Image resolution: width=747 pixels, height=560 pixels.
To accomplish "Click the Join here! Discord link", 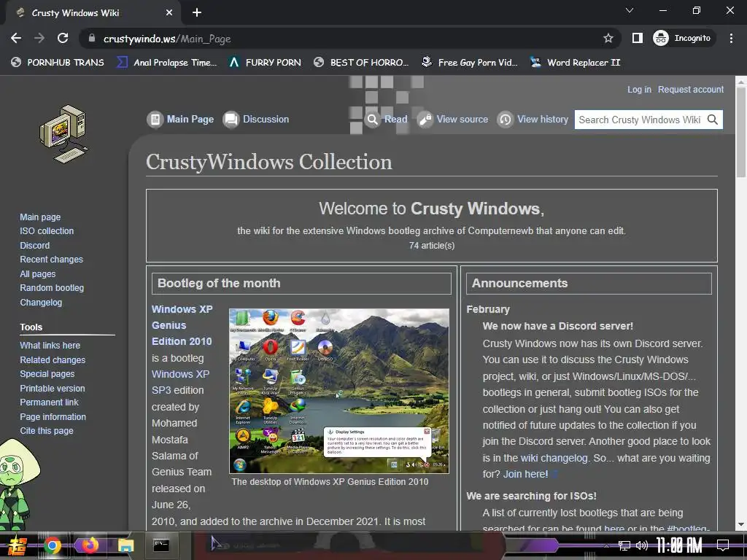I will point(526,474).
